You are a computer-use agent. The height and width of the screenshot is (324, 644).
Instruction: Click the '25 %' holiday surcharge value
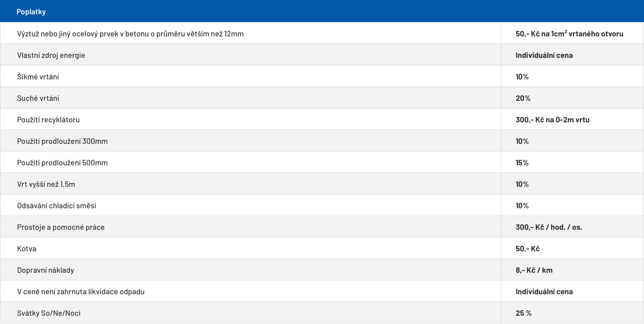pyautogui.click(x=523, y=313)
